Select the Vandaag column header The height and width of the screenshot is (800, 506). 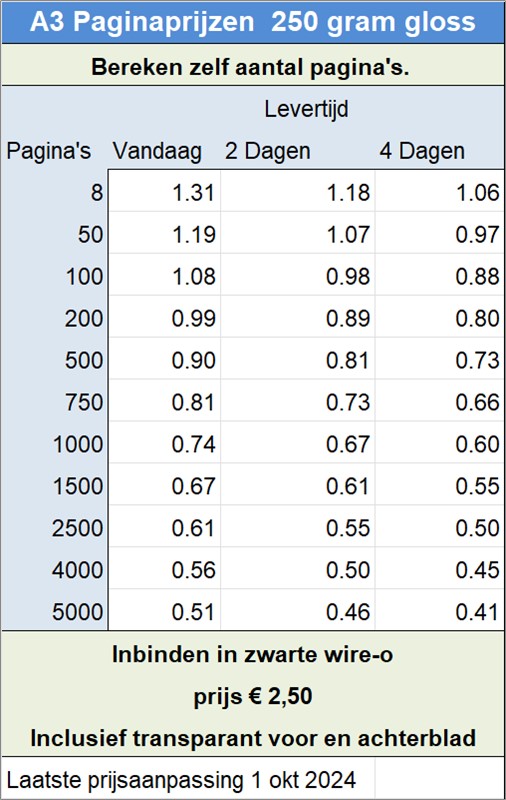pos(157,152)
